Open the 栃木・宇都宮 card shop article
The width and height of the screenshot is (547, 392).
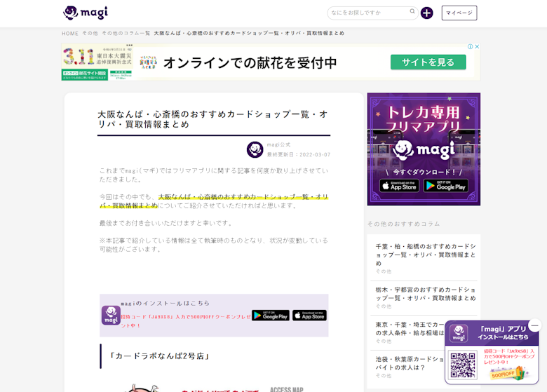click(425, 294)
